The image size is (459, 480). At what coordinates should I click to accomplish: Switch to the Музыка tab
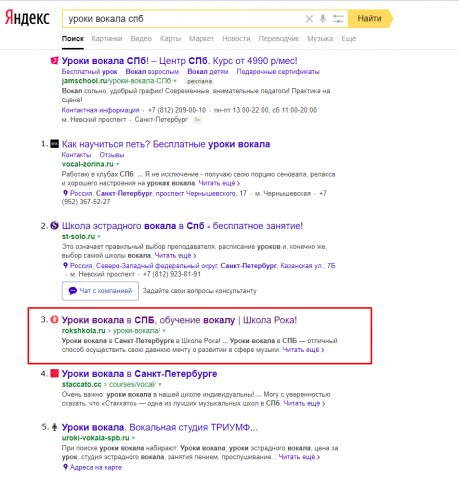pos(320,39)
